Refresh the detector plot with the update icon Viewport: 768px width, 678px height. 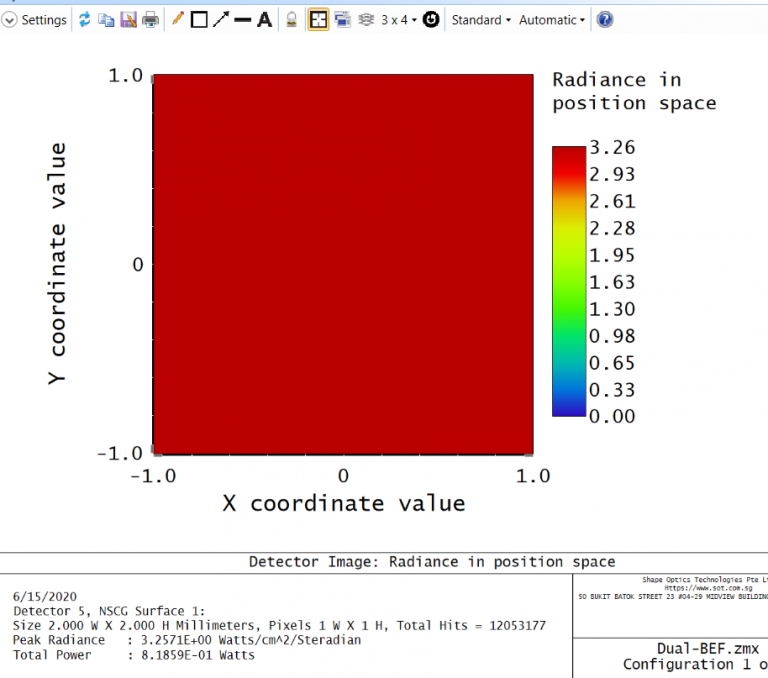click(x=85, y=20)
